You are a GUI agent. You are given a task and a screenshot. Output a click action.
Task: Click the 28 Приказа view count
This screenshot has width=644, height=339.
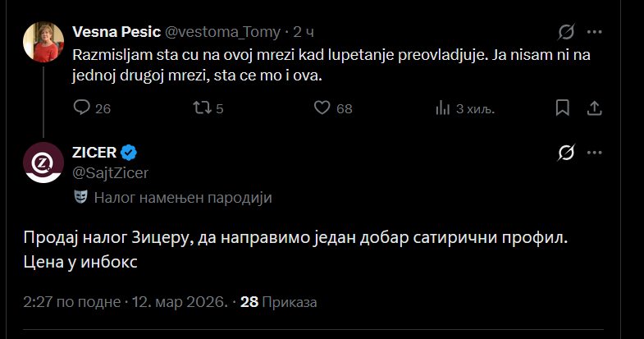[278, 302]
